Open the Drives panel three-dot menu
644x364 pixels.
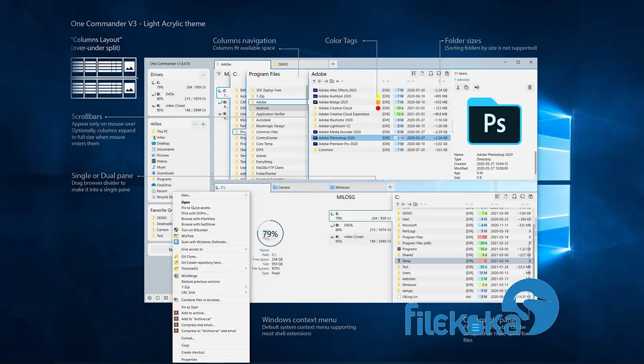(x=203, y=74)
